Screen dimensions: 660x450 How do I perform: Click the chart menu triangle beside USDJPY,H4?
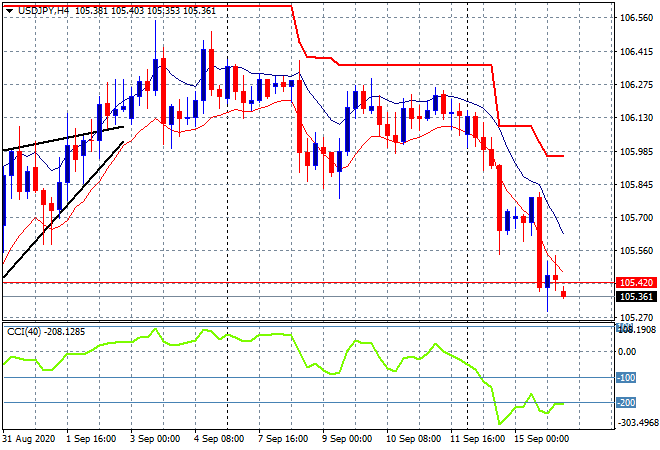coord(9,11)
